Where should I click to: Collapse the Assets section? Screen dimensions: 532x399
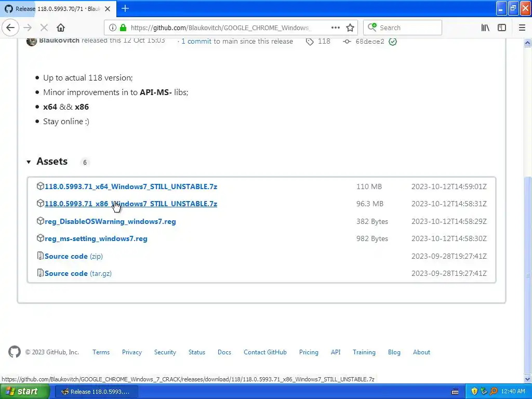[x=29, y=162]
